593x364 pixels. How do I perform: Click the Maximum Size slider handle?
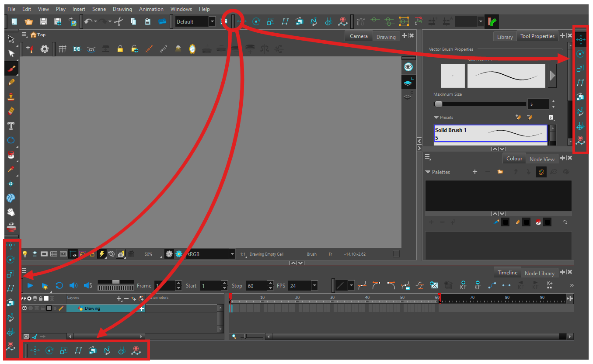438,104
